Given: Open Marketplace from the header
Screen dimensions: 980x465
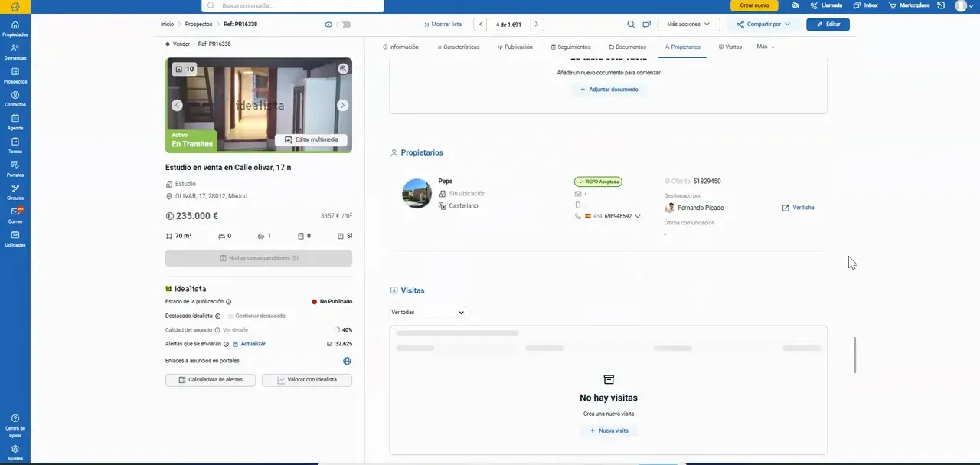Looking at the screenshot, I should (909, 5).
